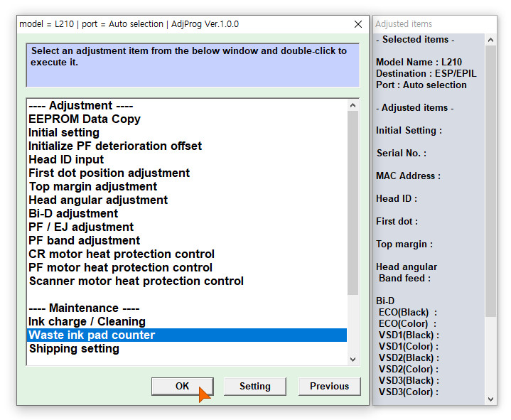Select Waste ink pad counter row
Screen dimensions: 511x420
(x=187, y=335)
